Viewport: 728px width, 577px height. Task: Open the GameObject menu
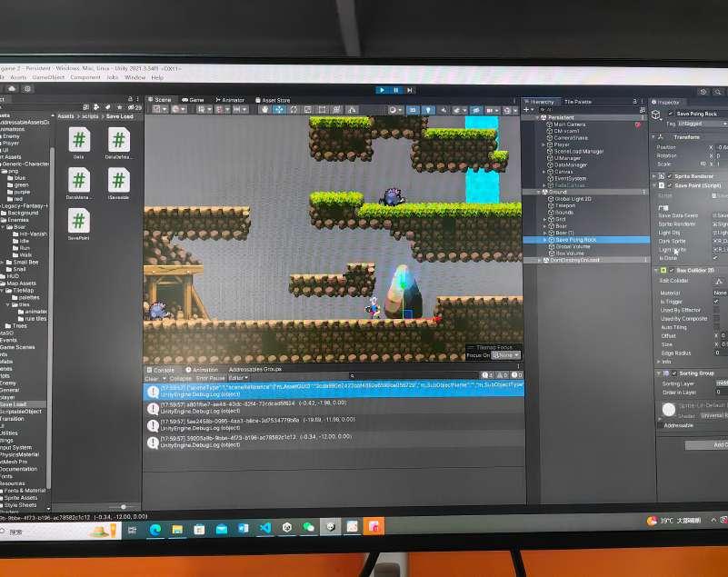click(x=48, y=77)
